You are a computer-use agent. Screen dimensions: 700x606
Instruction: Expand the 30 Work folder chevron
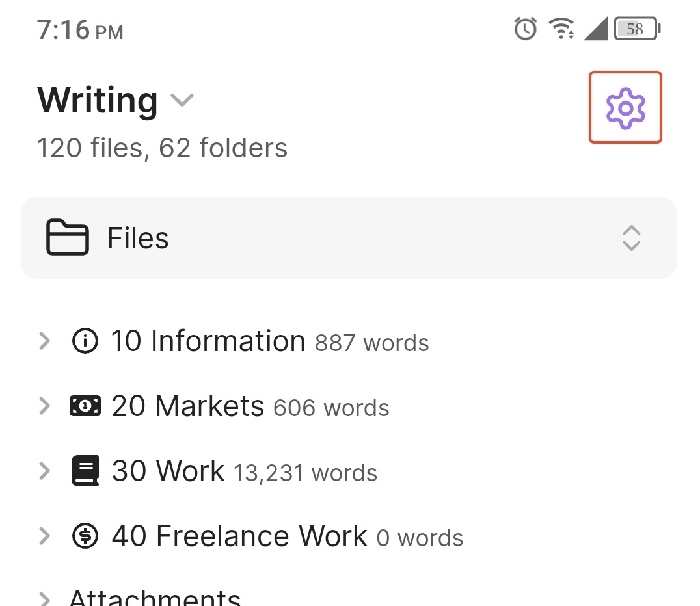point(44,471)
